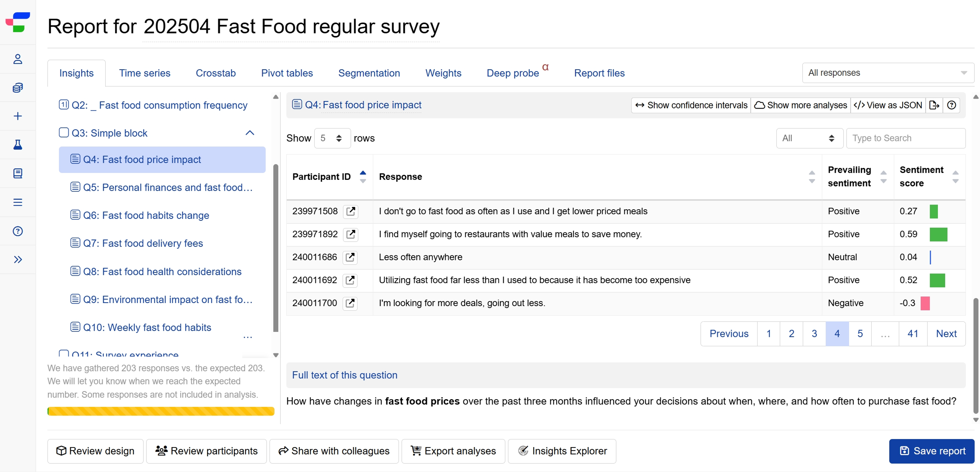Image resolution: width=980 pixels, height=472 pixels.
Task: Click the app logo in the sidebar
Action: pyautogui.click(x=18, y=22)
